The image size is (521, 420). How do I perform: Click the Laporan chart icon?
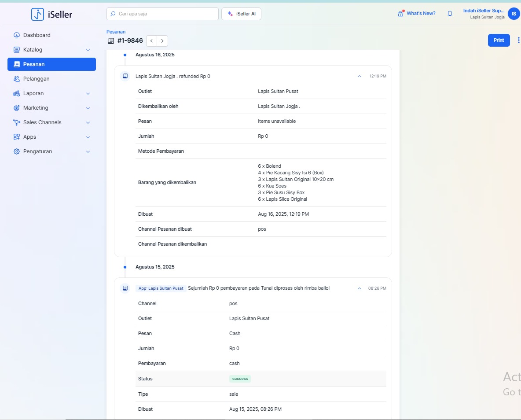click(x=17, y=93)
